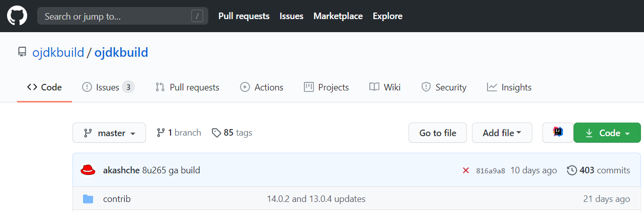This screenshot has height=212, width=644.
Task: Click the Code tab angle-brackets icon
Action: click(x=32, y=87)
